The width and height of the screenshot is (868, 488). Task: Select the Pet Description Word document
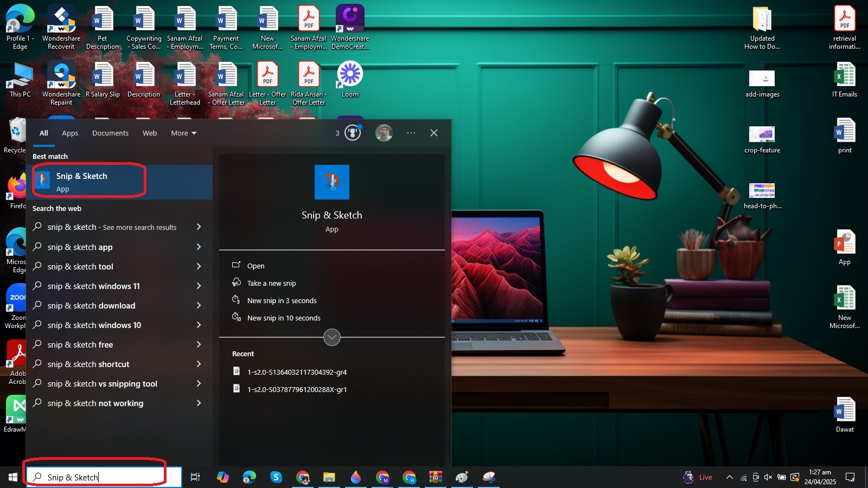tap(103, 27)
